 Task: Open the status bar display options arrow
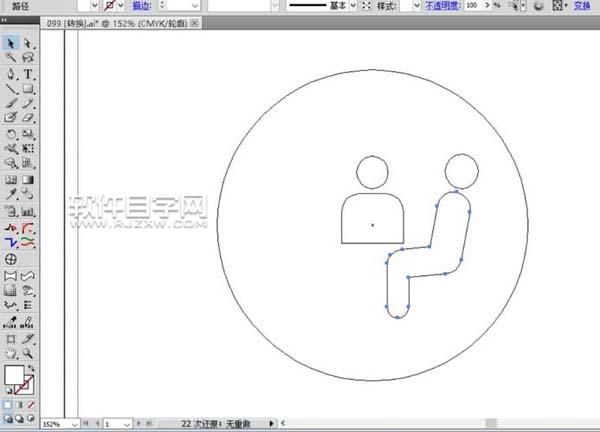click(x=271, y=424)
